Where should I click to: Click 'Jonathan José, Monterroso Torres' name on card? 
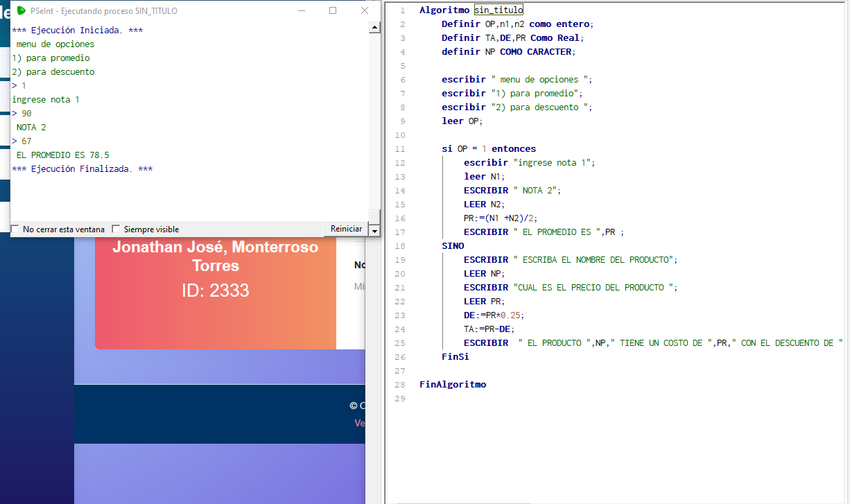click(x=216, y=257)
